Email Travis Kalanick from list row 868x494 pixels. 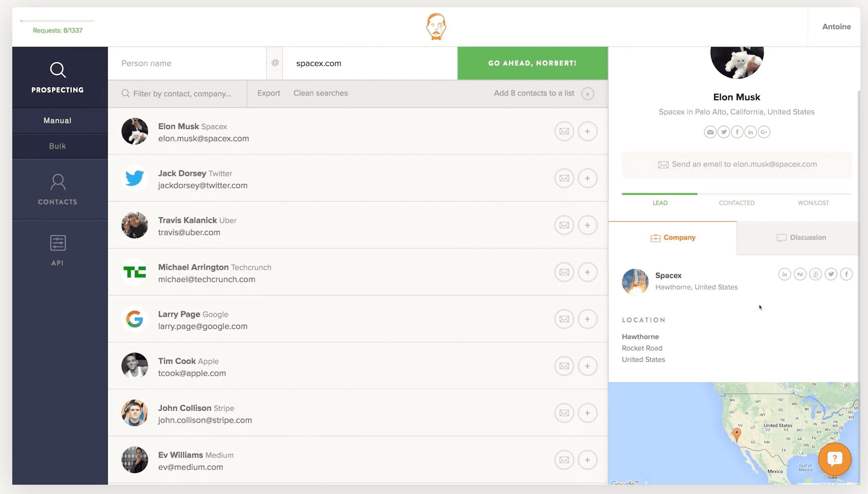(564, 225)
